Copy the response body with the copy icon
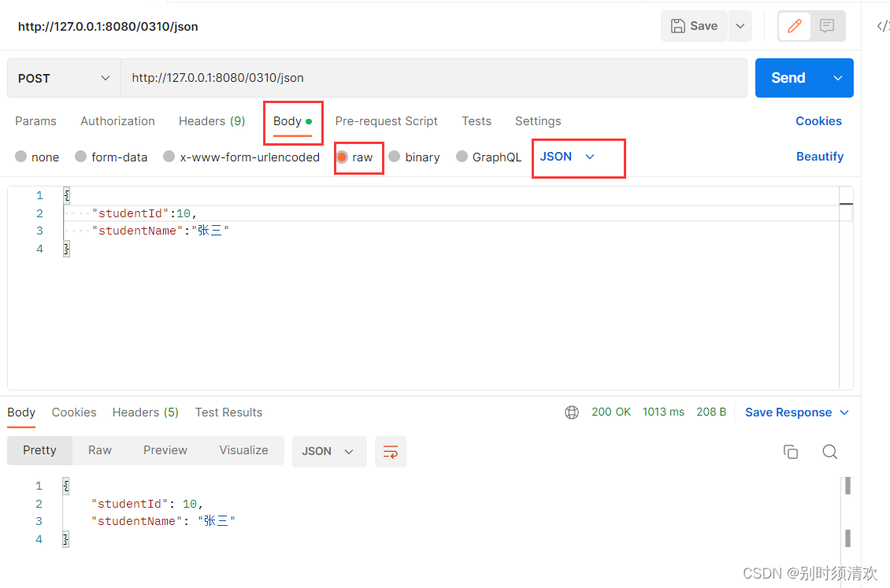The height and width of the screenshot is (588, 890). click(x=791, y=452)
